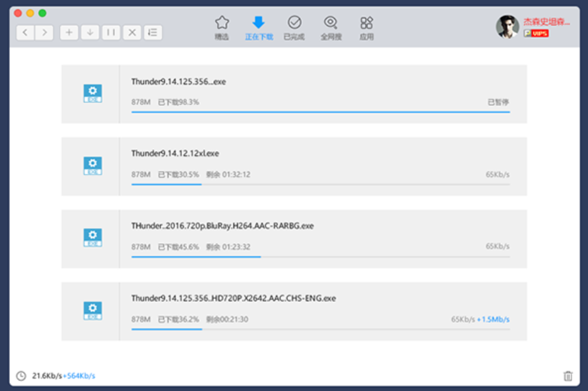Open the user profile avatar
The image size is (588, 391).
coord(507,27)
